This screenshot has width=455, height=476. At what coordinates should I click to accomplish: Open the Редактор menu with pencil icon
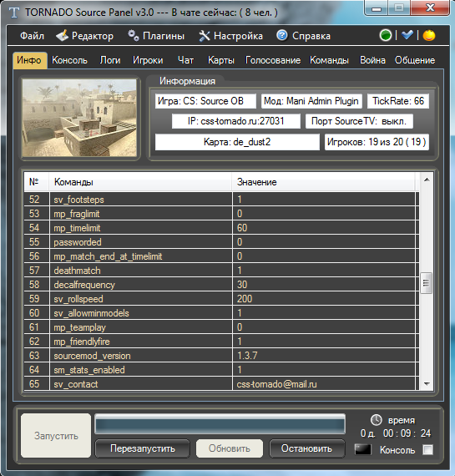(84, 36)
